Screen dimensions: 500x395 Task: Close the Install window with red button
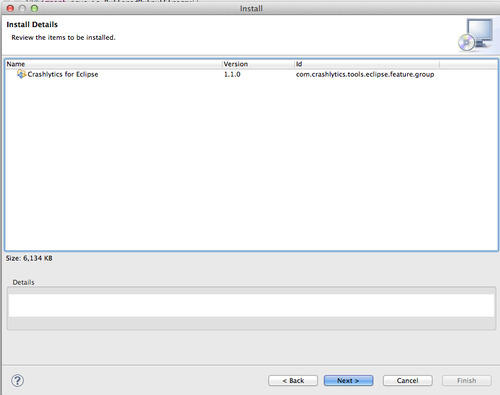coord(10,8)
